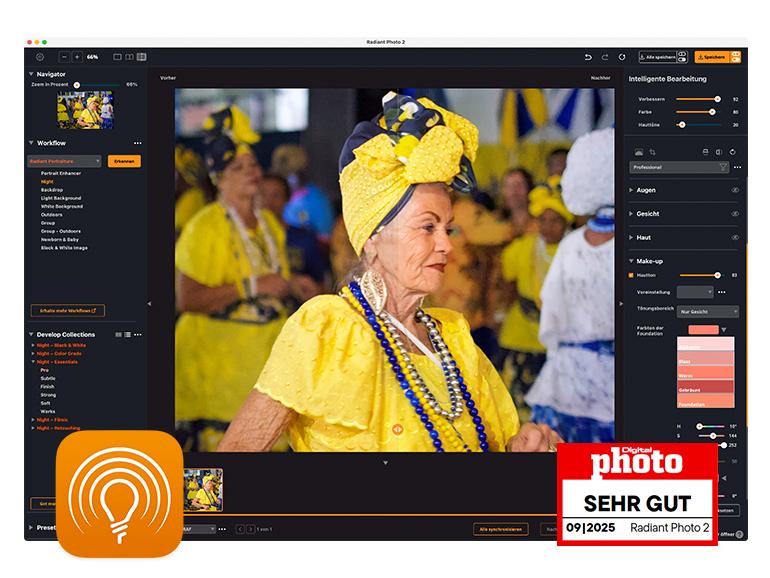Switch Develop Collections to grid view
This screenshot has width=770, height=578.
pos(118,334)
